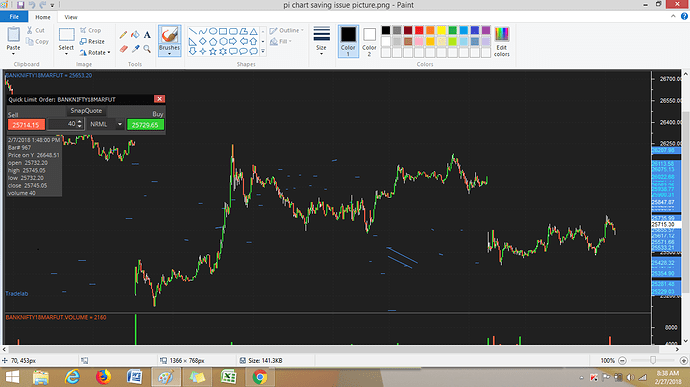Open the Rotate dropdown menu
The height and width of the screenshot is (387, 690).
click(x=95, y=52)
